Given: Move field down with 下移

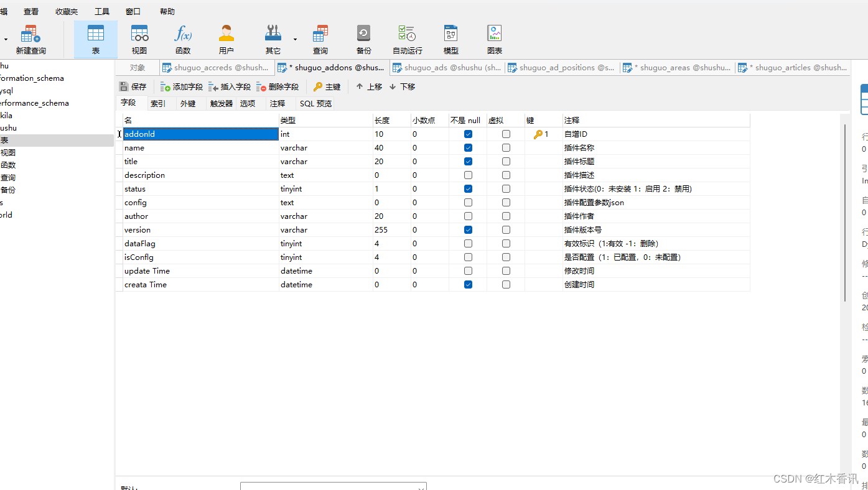Looking at the screenshot, I should (402, 87).
